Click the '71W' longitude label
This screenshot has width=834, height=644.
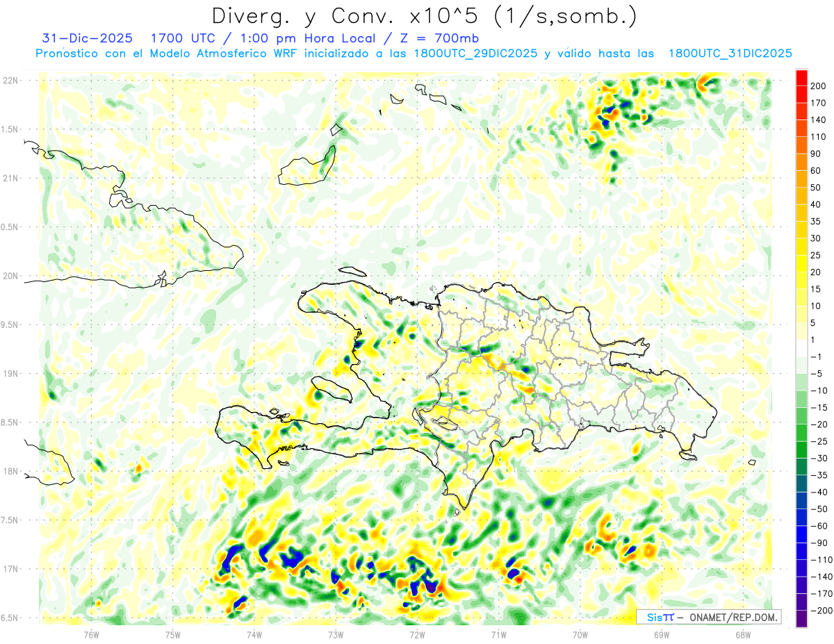tap(498, 634)
